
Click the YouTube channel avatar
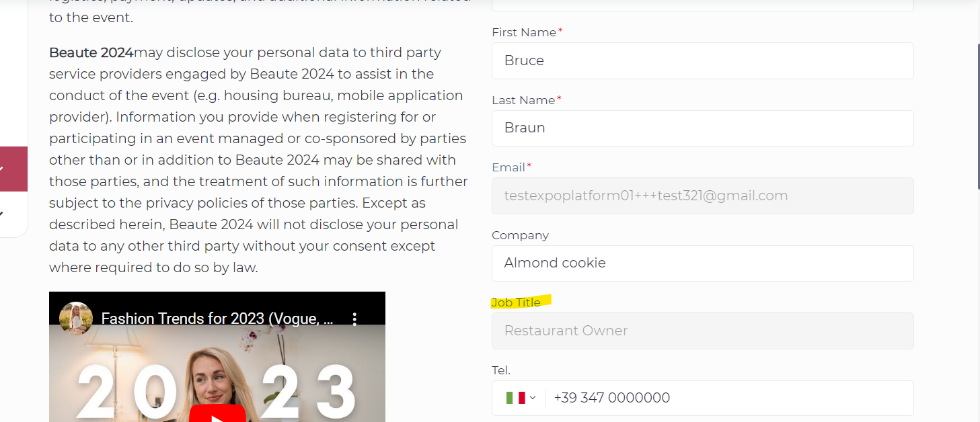[x=75, y=318]
